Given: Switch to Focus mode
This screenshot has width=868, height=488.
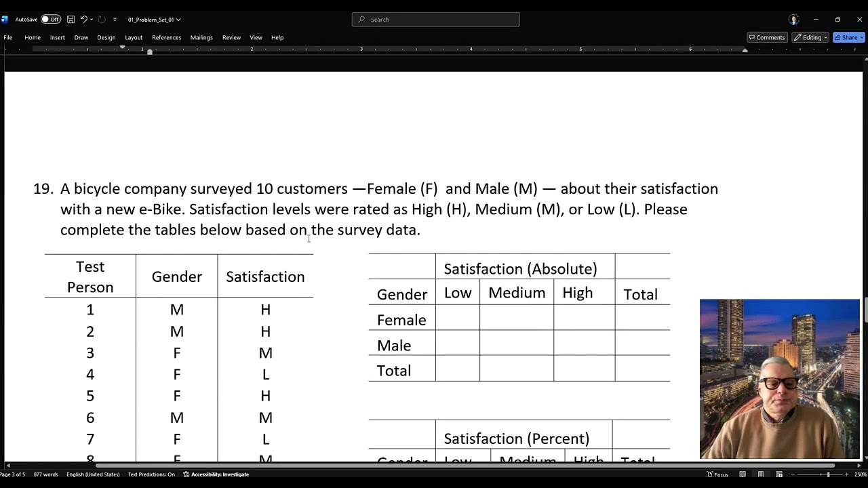Looking at the screenshot, I should (x=717, y=474).
